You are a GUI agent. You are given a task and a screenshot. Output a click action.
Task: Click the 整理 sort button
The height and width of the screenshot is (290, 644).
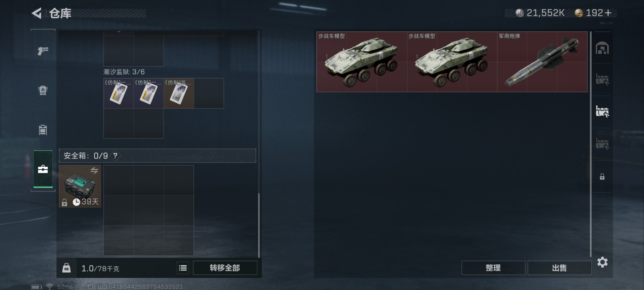pyautogui.click(x=493, y=268)
